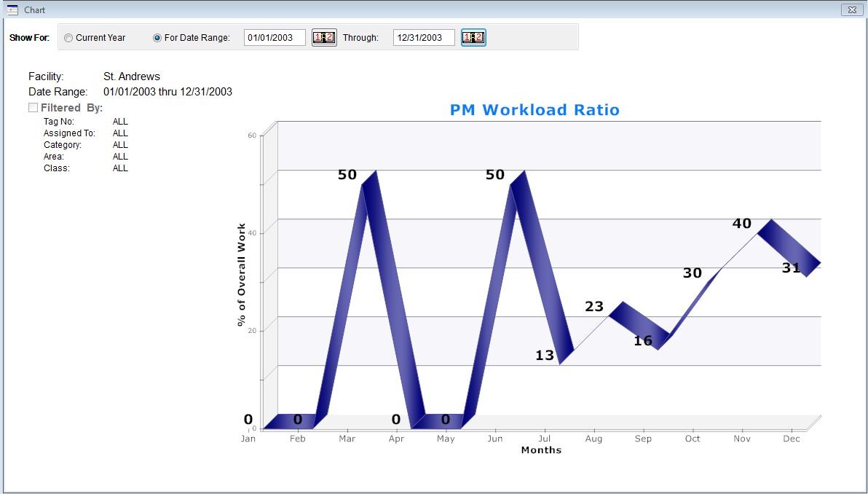868x494 pixels.
Task: Select the 13 data label near July
Action: [x=545, y=357]
